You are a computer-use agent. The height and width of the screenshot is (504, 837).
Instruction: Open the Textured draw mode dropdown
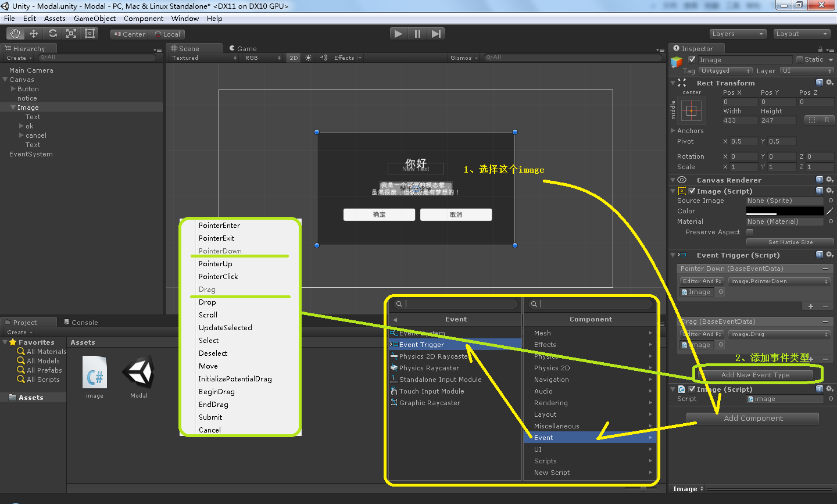coord(204,58)
